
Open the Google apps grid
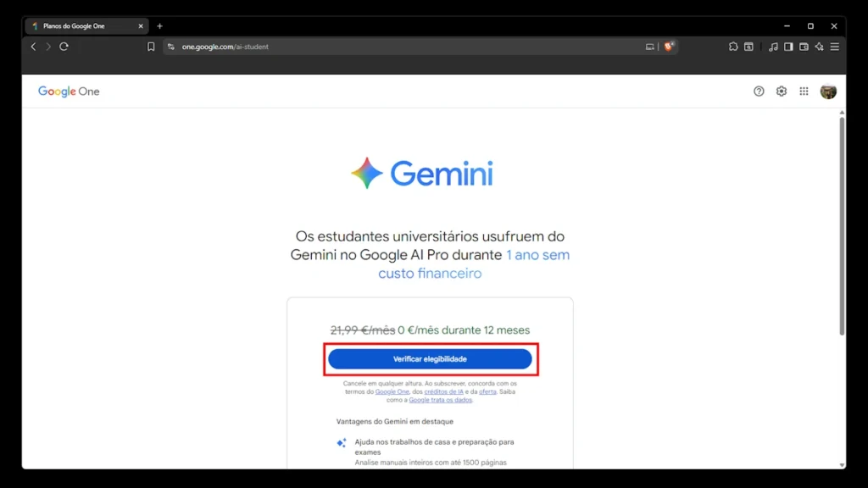point(804,91)
